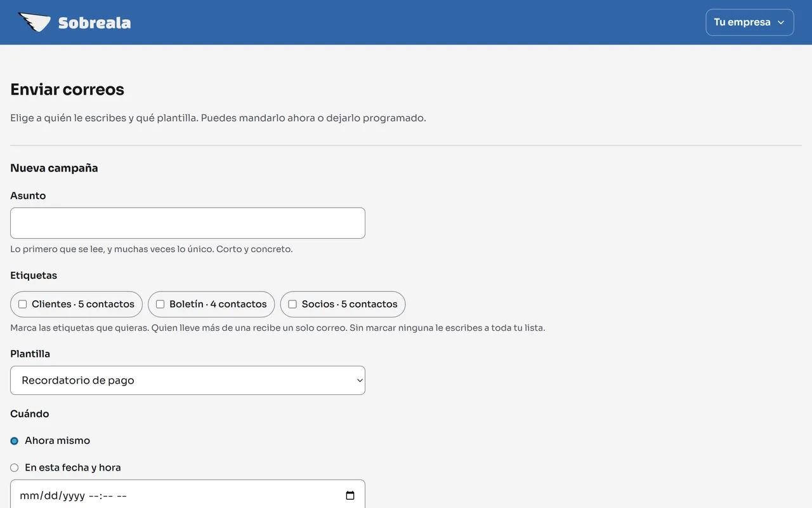Open the Tu empresa account menu
The height and width of the screenshot is (508, 812).
tap(749, 22)
